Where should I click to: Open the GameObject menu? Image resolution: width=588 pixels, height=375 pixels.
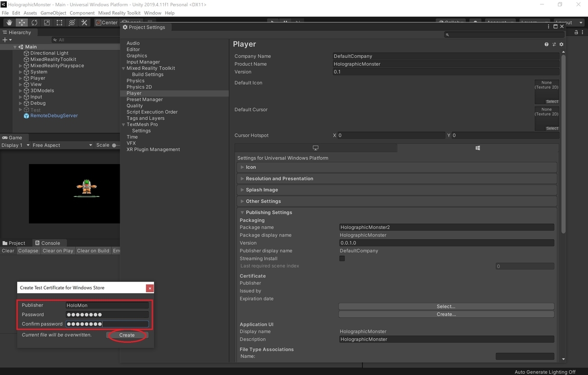click(53, 13)
